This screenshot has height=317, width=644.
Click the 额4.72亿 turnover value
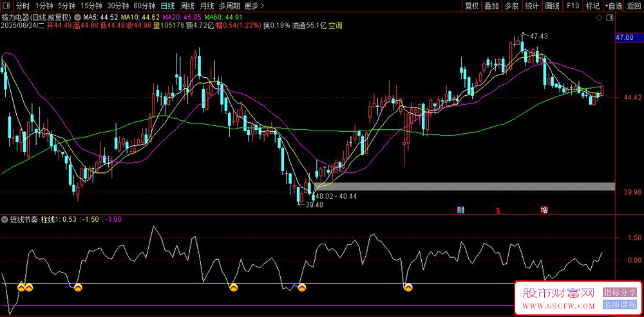coord(199,26)
